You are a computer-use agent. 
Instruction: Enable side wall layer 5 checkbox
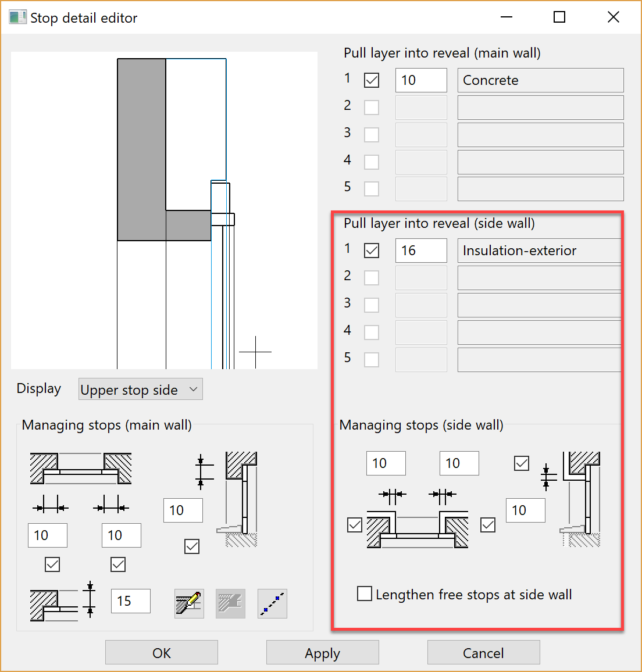[x=372, y=360]
